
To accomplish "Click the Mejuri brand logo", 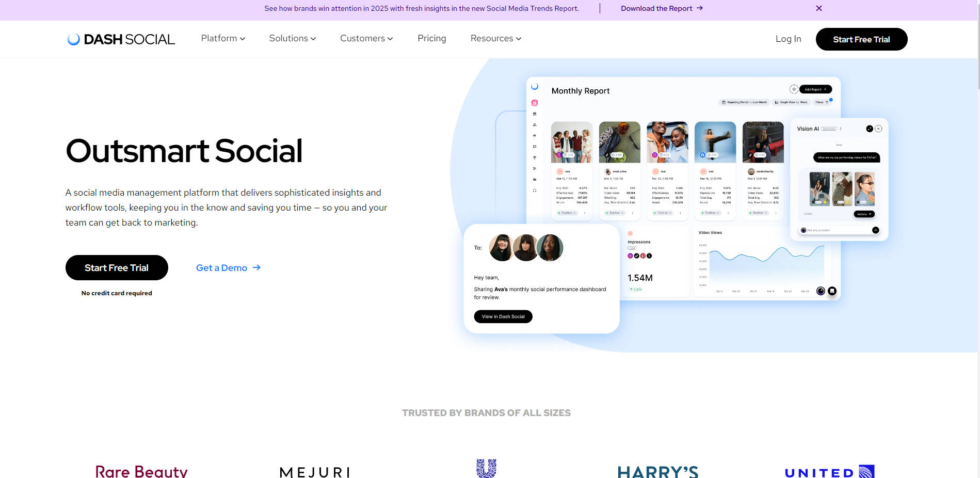I will click(315, 472).
